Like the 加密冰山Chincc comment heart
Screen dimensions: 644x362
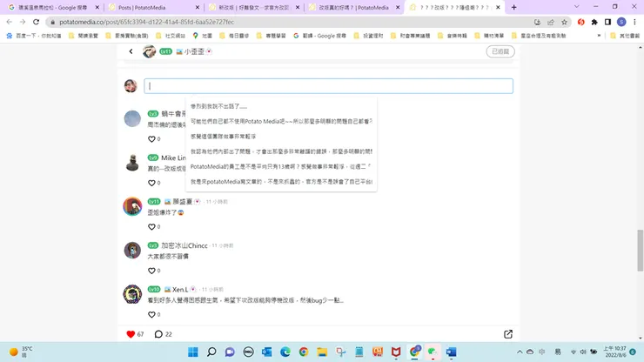151,271
